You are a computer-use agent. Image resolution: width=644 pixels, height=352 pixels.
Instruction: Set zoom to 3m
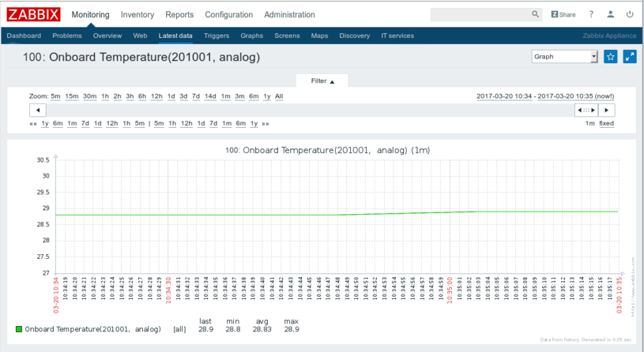pyautogui.click(x=239, y=96)
